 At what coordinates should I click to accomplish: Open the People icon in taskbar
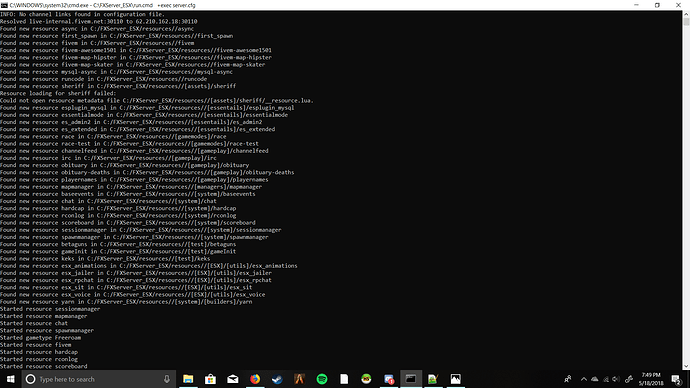coord(568,379)
